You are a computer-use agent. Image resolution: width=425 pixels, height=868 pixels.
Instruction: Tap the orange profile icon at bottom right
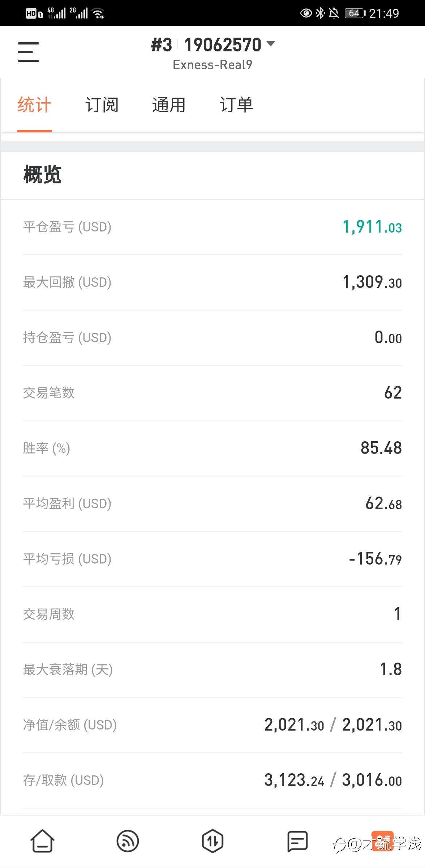tap(382, 841)
